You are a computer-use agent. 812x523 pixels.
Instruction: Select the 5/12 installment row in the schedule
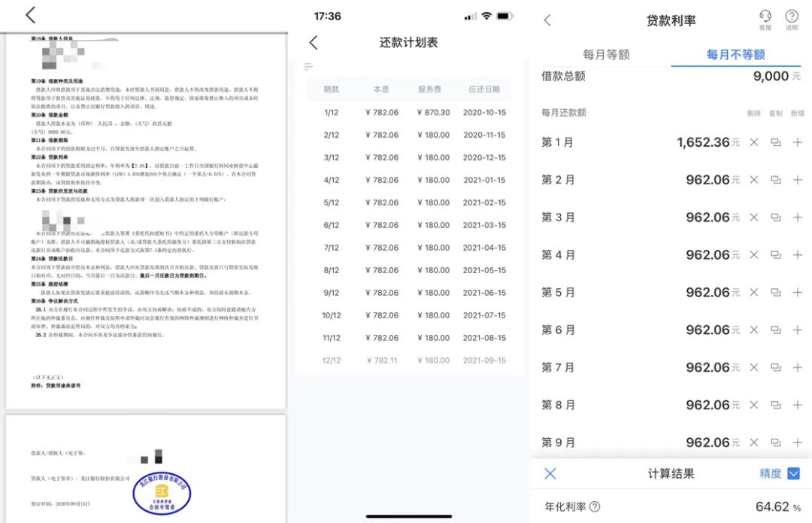(408, 202)
